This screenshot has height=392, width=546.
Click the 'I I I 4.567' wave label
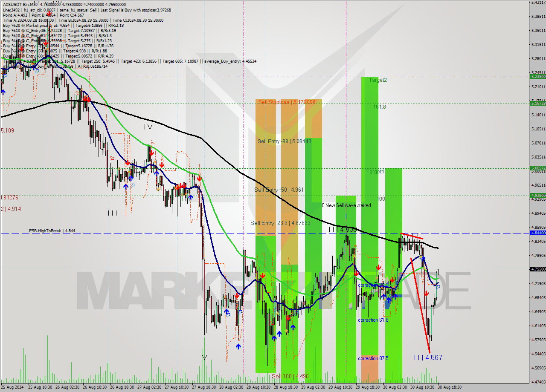tap(428, 357)
